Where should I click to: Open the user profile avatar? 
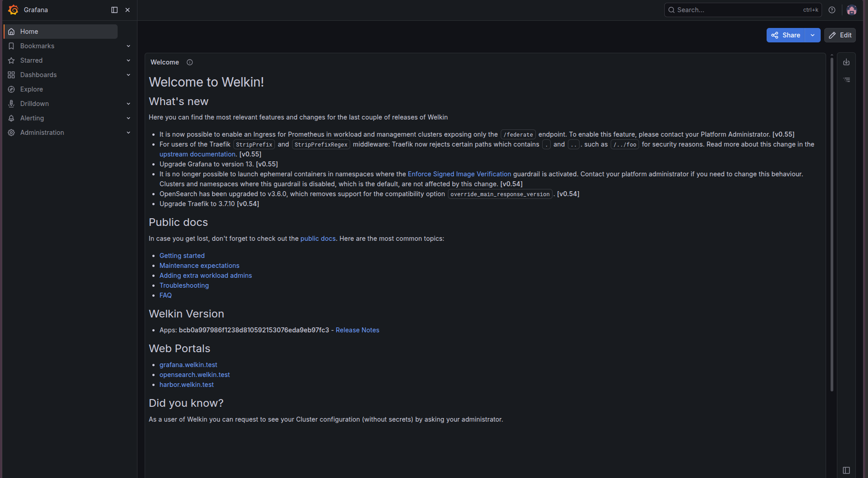click(851, 10)
